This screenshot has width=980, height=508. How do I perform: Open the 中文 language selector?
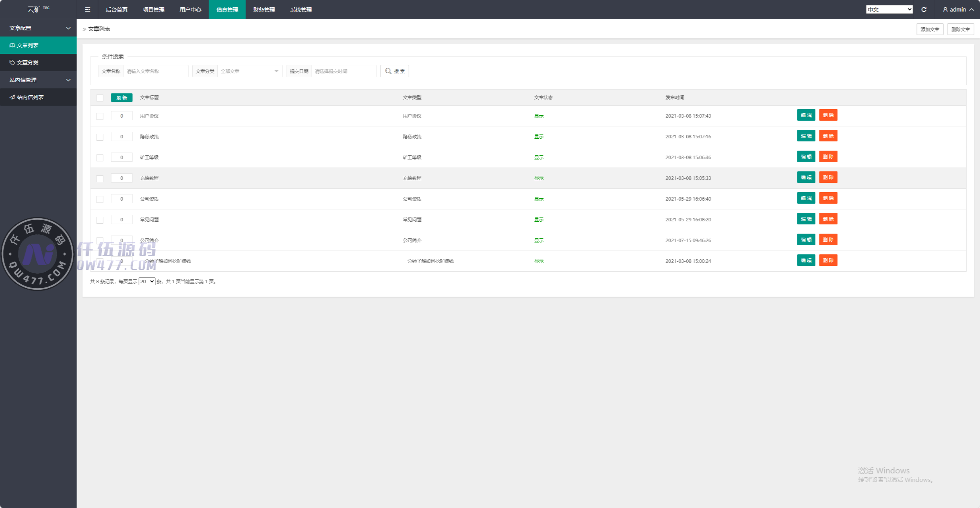(889, 10)
